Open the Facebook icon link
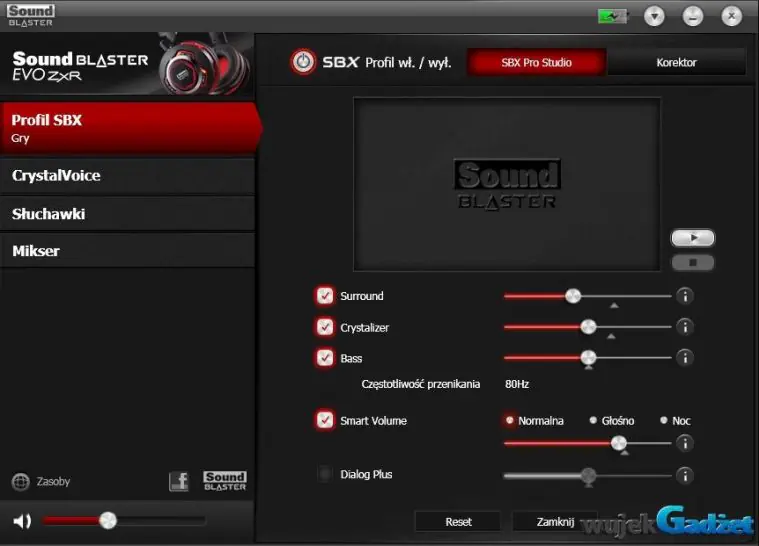Image resolution: width=759 pixels, height=546 pixels. [x=179, y=481]
